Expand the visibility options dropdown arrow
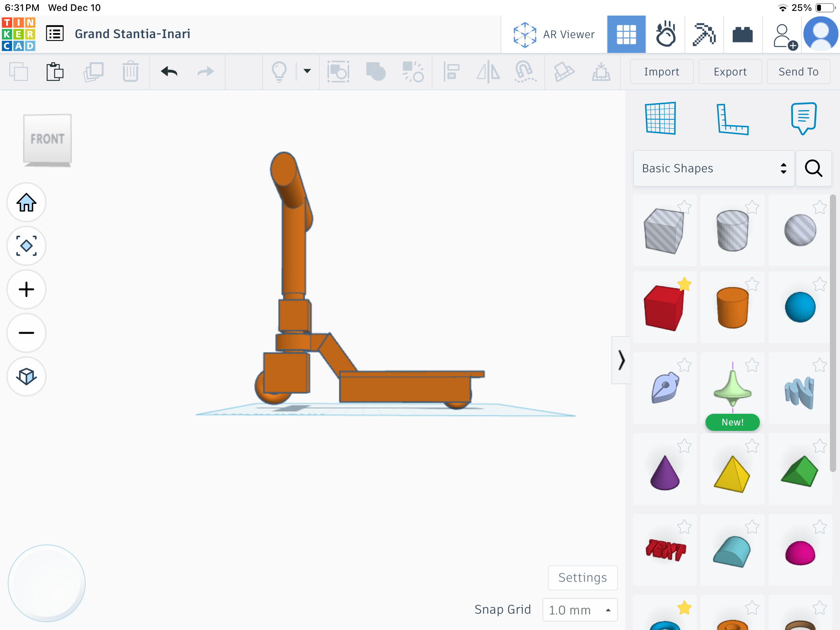The image size is (840, 630). tap(307, 71)
